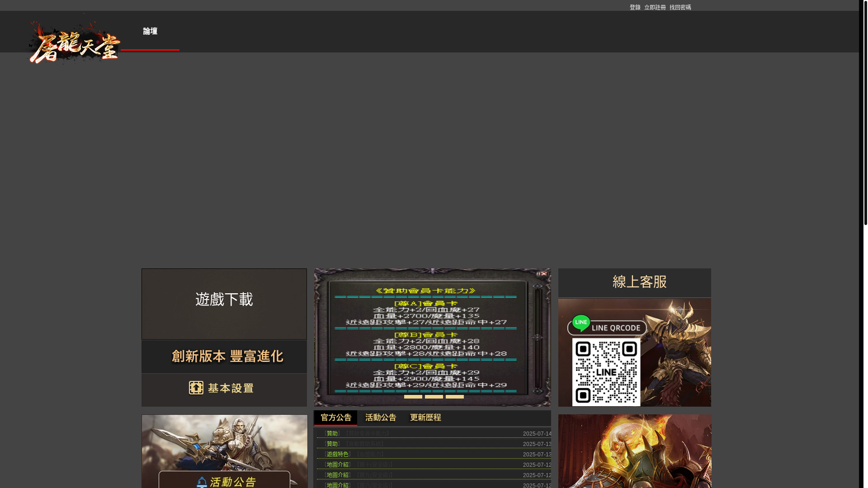Screen dimensions: 868x488
Task: Click the 屠龍天堂 site logo
Action: click(x=75, y=39)
